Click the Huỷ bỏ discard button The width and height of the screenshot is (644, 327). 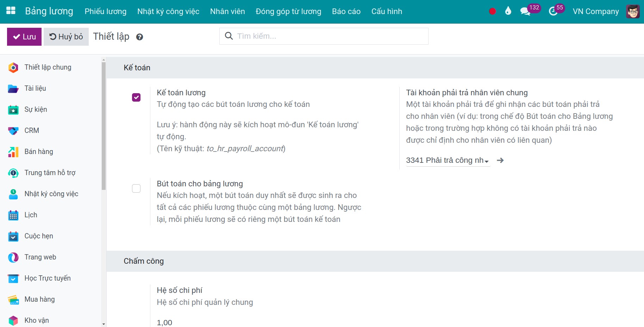[66, 37]
